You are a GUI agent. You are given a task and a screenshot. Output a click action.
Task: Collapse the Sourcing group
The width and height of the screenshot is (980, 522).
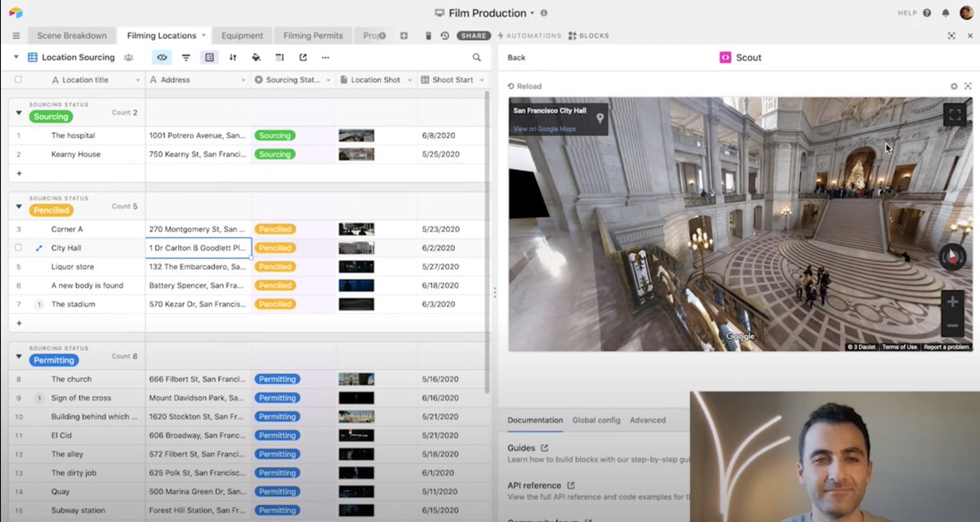[19, 113]
